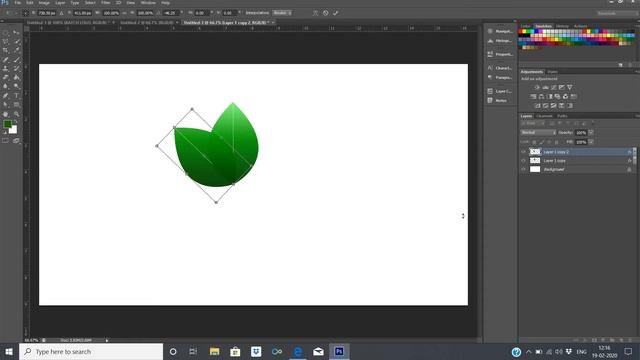Select the Clone Stamp tool
This screenshot has width=640, height=360.
point(6,69)
